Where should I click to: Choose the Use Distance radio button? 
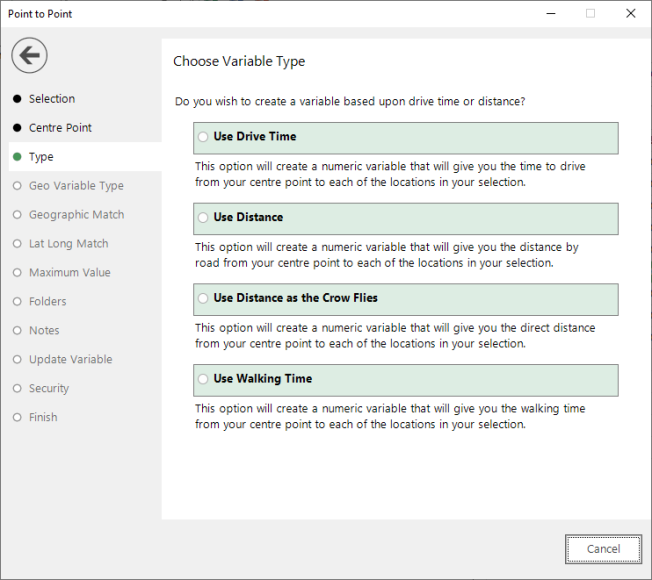point(204,218)
